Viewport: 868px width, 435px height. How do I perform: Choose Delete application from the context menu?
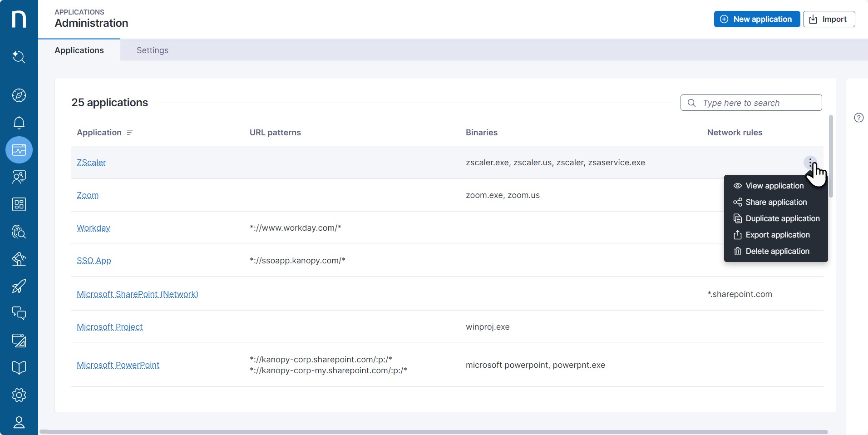(776, 251)
